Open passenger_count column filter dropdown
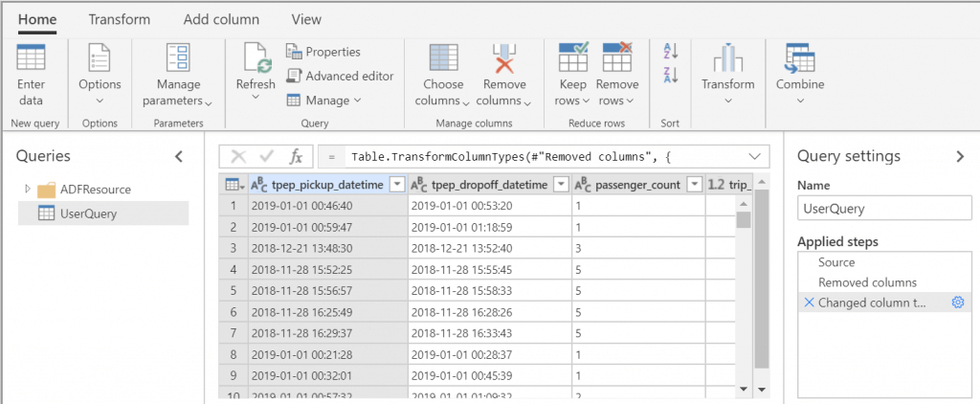Image resolution: width=980 pixels, height=404 pixels. pyautogui.click(x=694, y=185)
